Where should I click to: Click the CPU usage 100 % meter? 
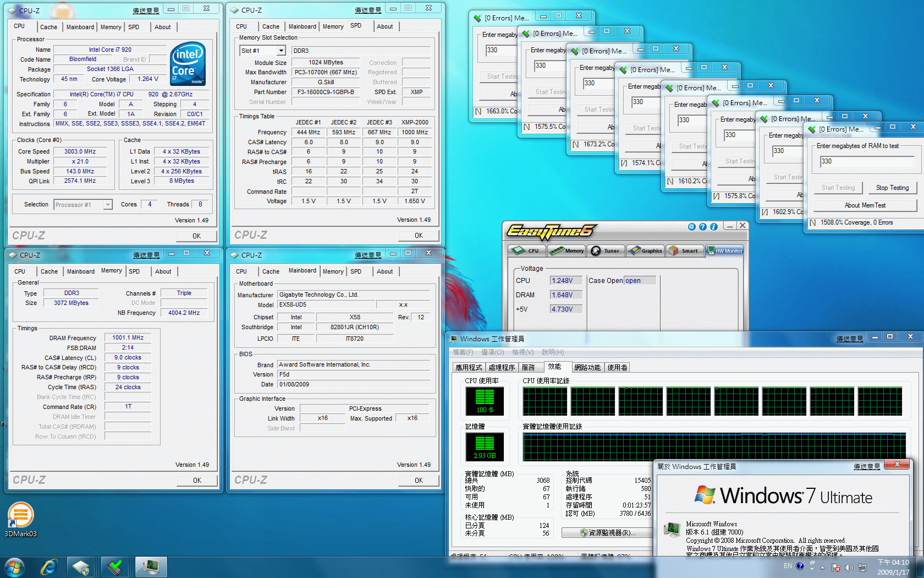[x=485, y=401]
